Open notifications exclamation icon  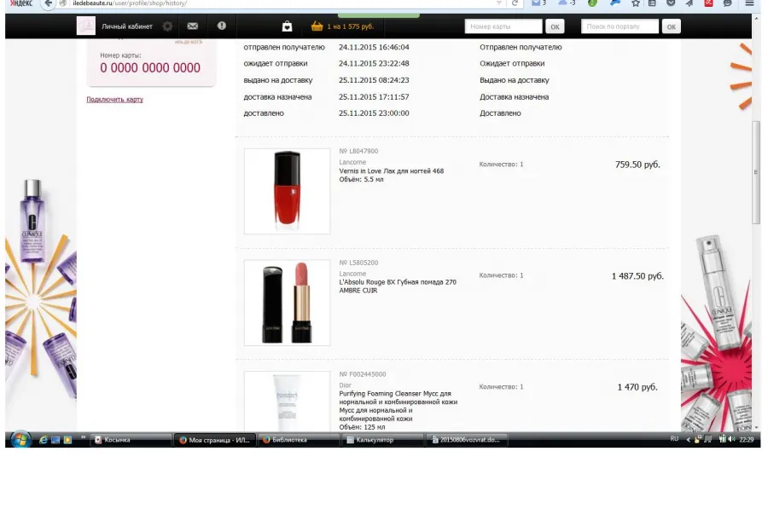tap(222, 26)
